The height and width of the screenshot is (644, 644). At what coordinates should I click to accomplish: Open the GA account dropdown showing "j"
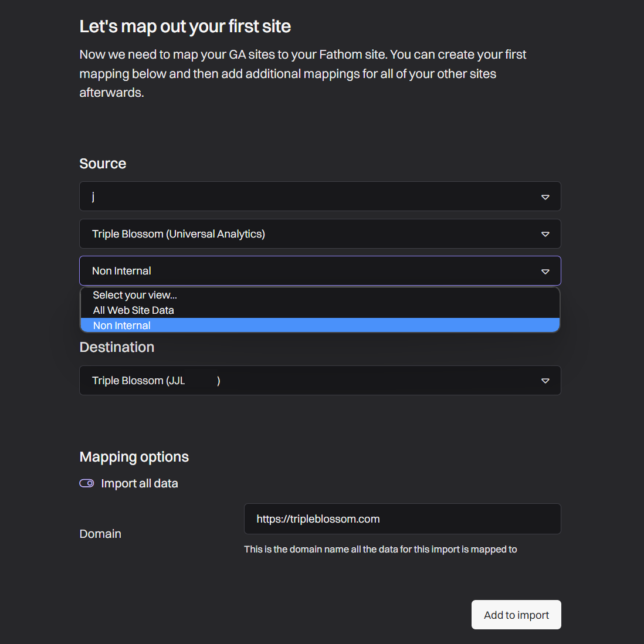pyautogui.click(x=320, y=196)
